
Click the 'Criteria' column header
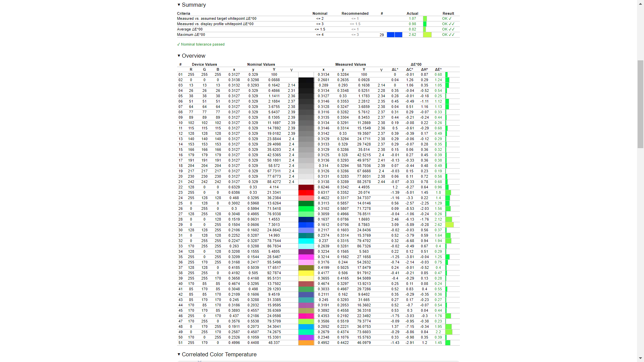[x=183, y=14]
